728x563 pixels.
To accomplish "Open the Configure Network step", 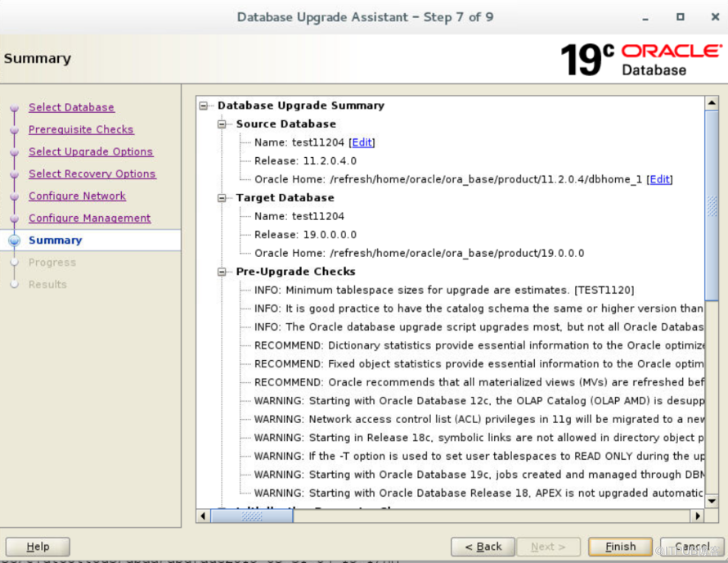I will [77, 196].
